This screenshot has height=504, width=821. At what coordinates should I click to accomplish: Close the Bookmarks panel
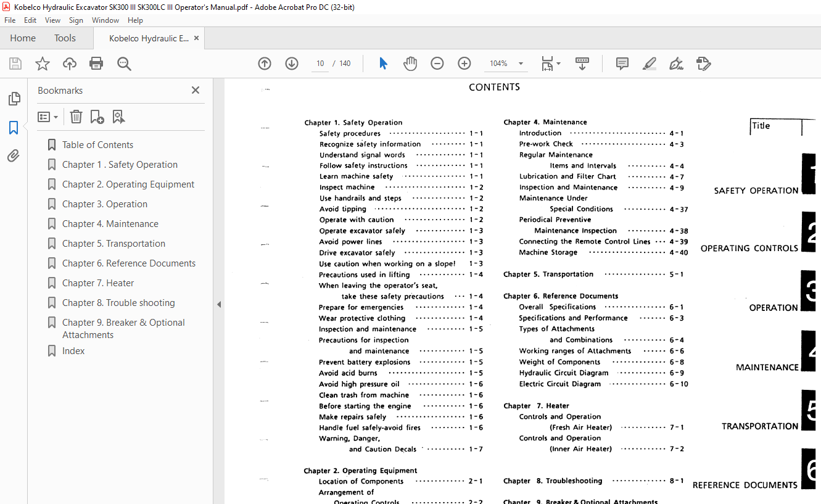tap(196, 90)
